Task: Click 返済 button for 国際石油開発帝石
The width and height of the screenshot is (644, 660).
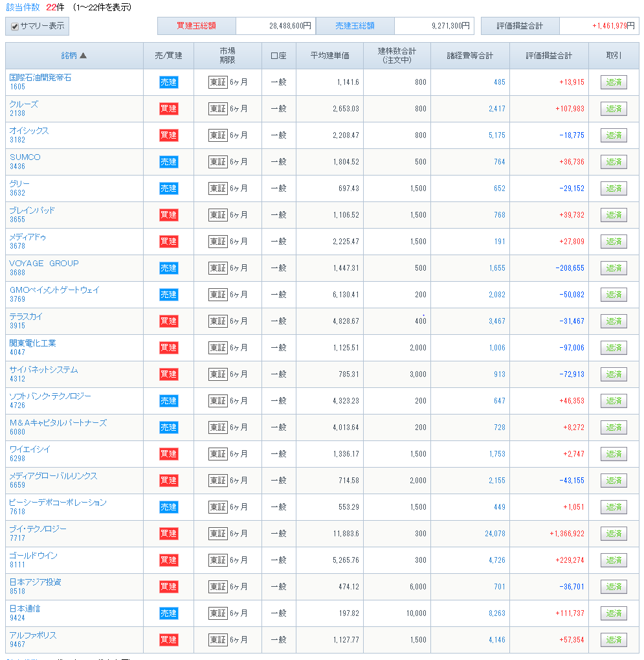Action: point(614,82)
